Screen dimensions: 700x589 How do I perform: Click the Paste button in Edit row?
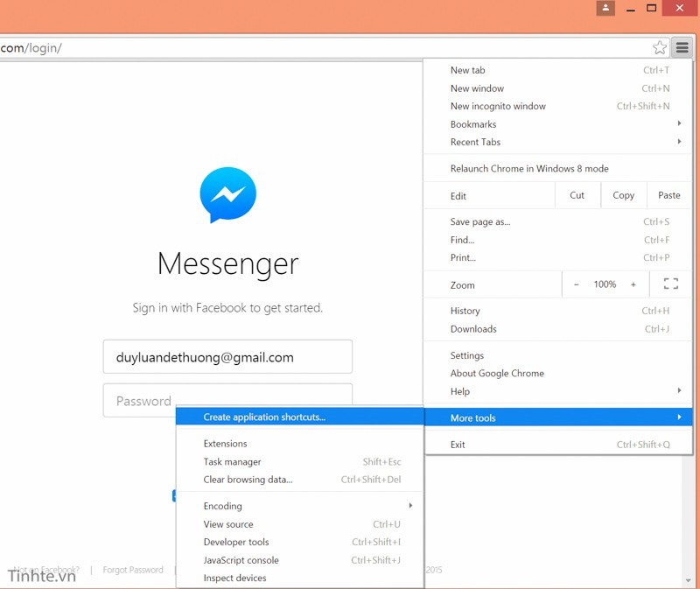point(669,195)
